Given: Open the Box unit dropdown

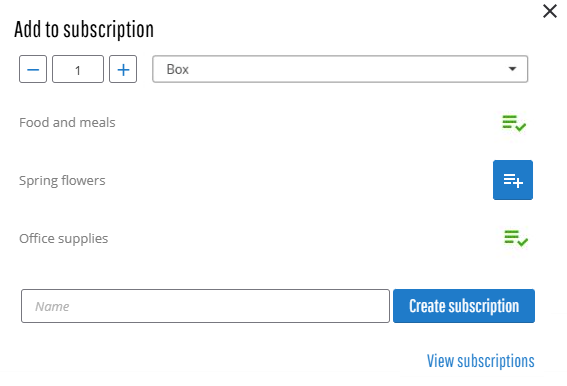Looking at the screenshot, I should click(340, 69).
